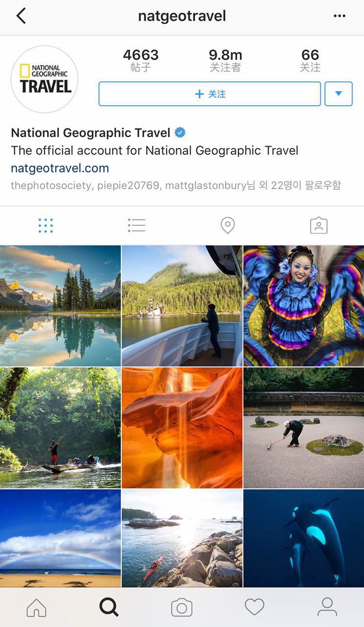Expand suggested accounts dropdown arrow
Image resolution: width=364 pixels, height=627 pixels.
tap(339, 94)
